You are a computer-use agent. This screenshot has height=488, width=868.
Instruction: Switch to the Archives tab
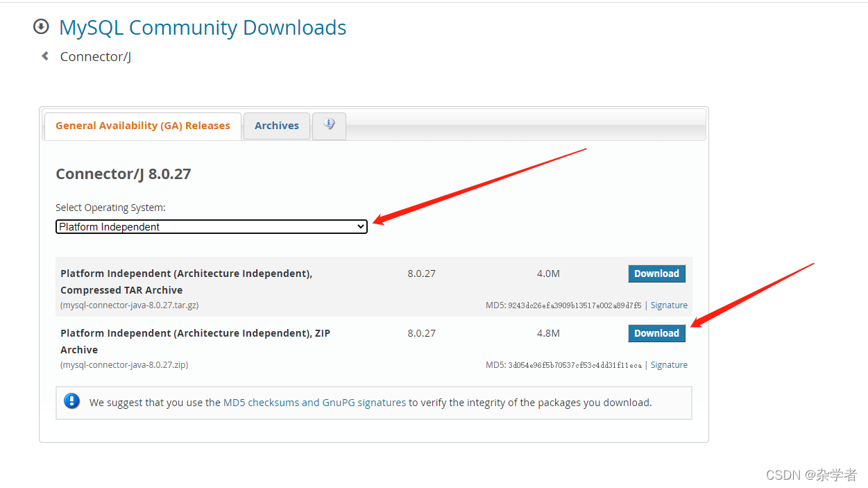pyautogui.click(x=277, y=126)
